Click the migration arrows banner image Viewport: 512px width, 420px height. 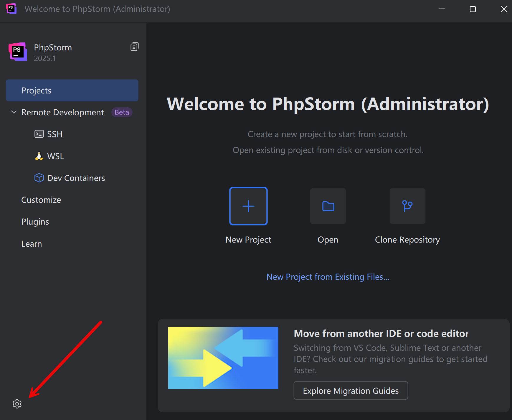(x=223, y=358)
